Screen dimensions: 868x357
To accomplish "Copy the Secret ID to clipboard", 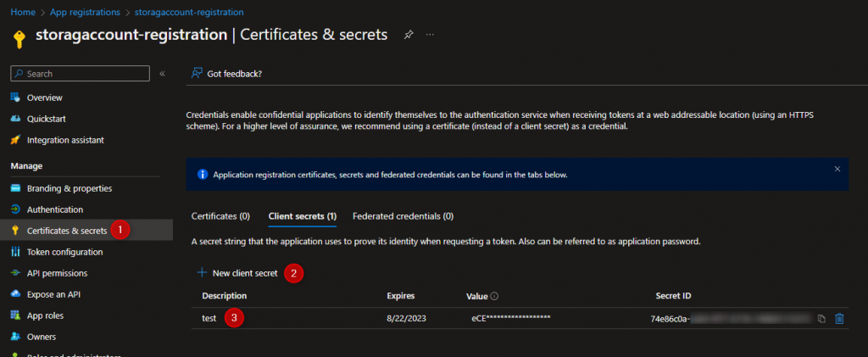I will coord(821,319).
